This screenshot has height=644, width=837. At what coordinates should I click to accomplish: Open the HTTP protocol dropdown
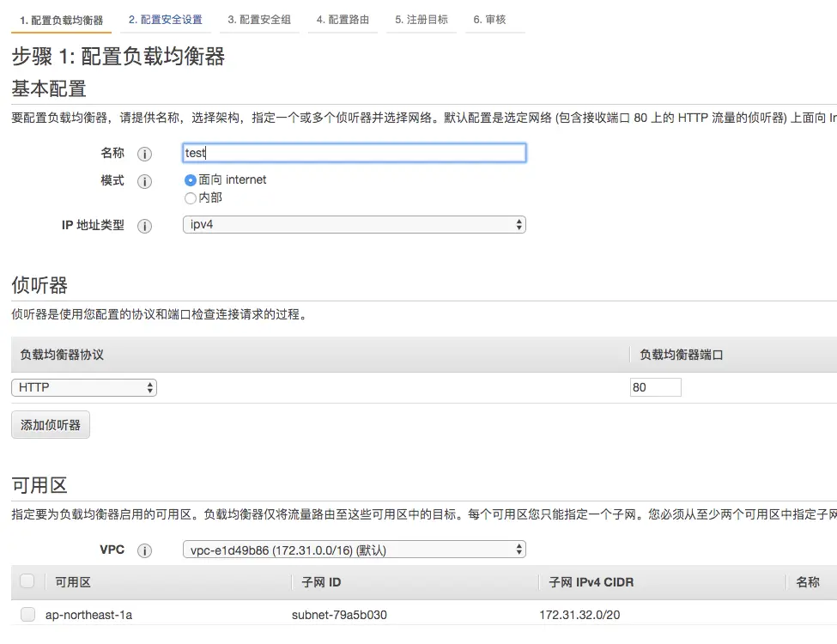(84, 387)
